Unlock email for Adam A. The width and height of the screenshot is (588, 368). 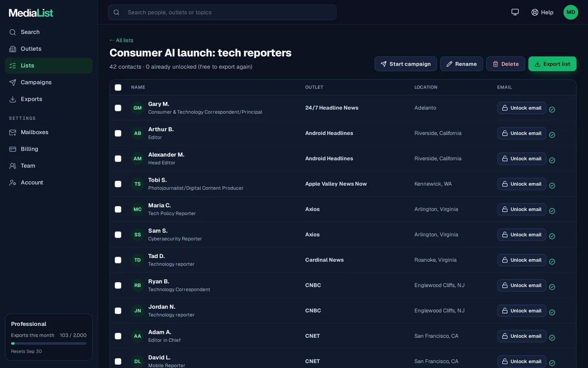[x=522, y=336]
